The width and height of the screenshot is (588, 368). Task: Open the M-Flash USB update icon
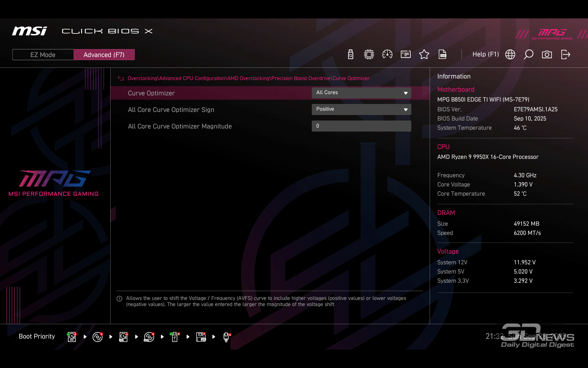[x=351, y=55]
